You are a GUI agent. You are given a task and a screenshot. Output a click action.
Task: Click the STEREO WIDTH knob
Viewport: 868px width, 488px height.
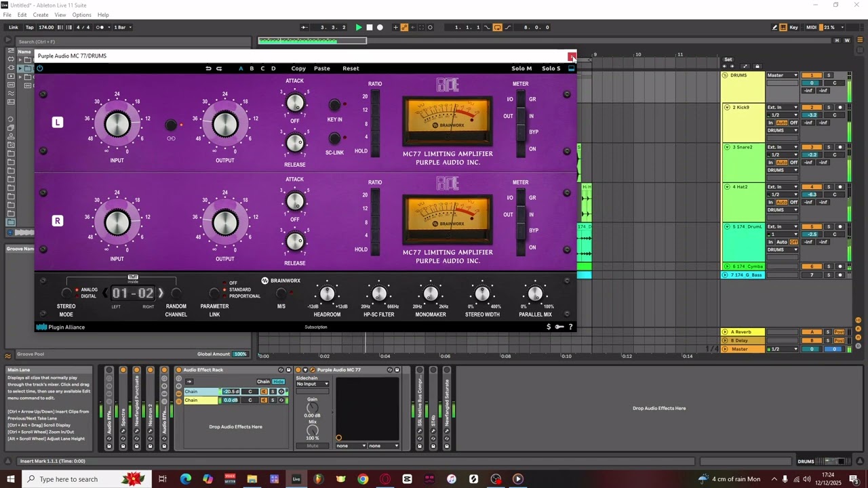tap(482, 293)
